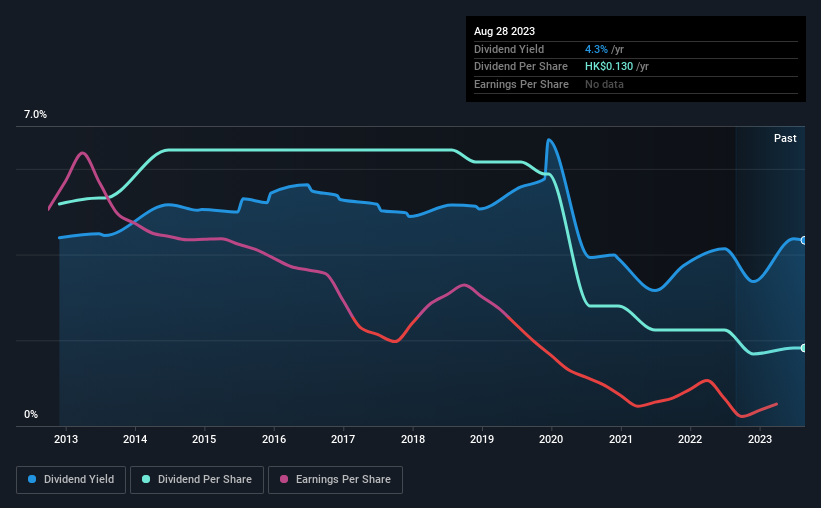Click the 2021 axis label

[x=620, y=439]
